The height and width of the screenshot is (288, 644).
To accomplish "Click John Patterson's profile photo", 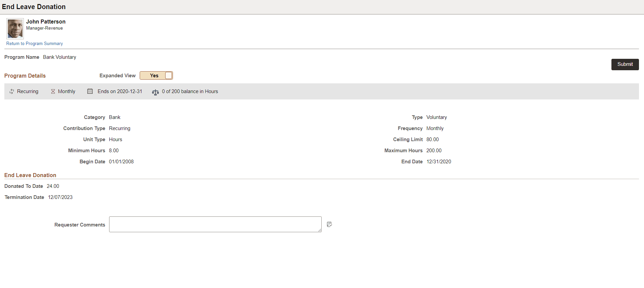I will [x=15, y=29].
